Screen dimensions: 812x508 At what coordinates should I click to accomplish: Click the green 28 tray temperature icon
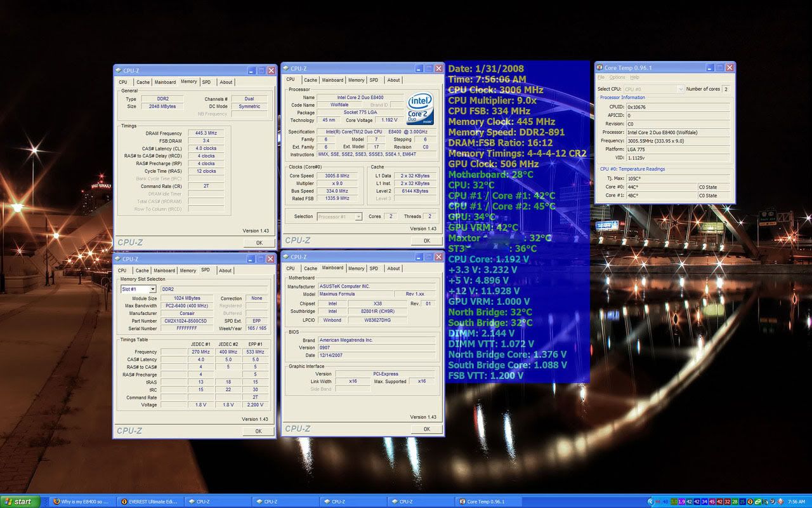coord(735,502)
